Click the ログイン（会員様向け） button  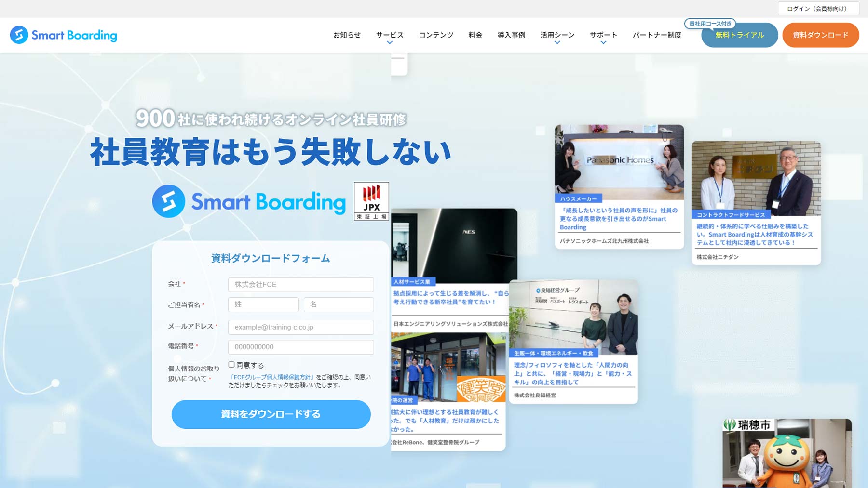click(818, 9)
